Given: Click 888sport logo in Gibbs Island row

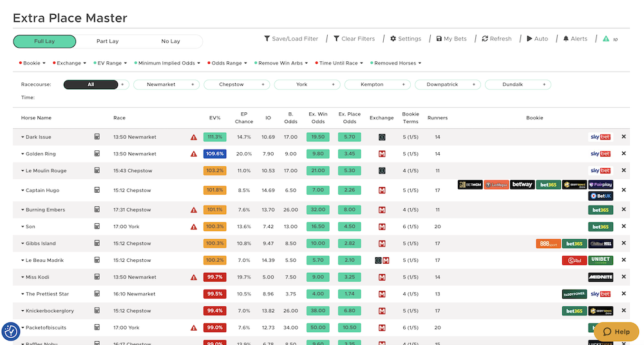Looking at the screenshot, I should click(548, 243).
